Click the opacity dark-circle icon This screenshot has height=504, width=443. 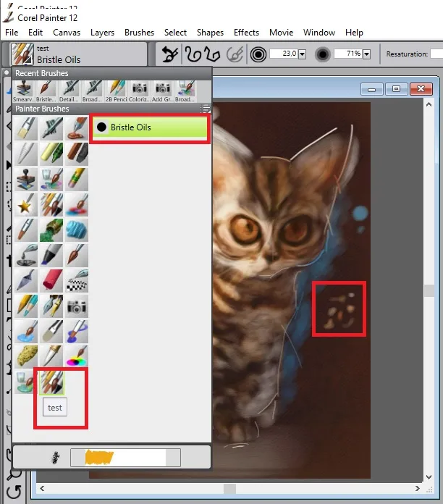point(323,54)
